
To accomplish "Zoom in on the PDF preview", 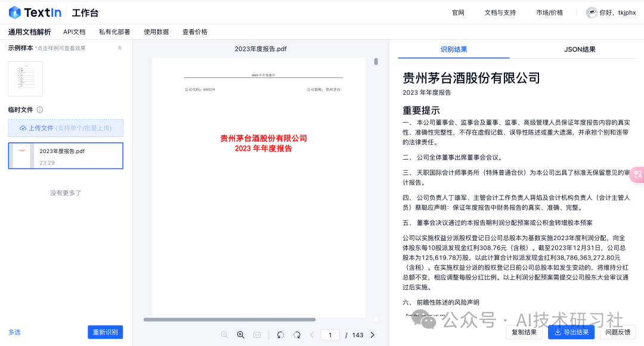I will (x=241, y=335).
